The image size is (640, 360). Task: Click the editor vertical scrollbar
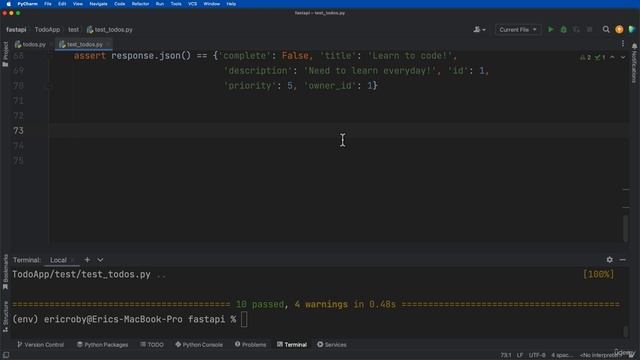click(x=625, y=228)
